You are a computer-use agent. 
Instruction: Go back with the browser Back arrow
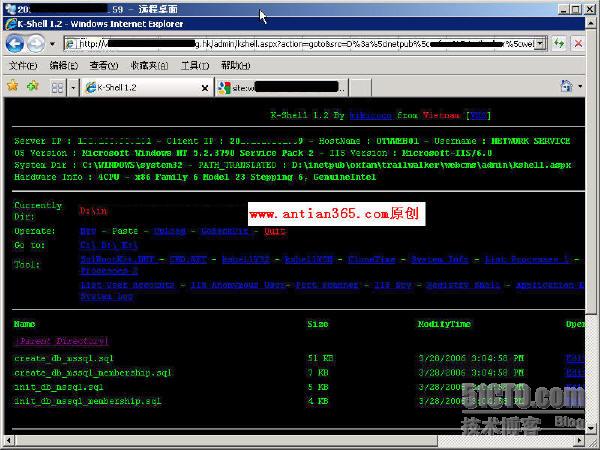15,44
